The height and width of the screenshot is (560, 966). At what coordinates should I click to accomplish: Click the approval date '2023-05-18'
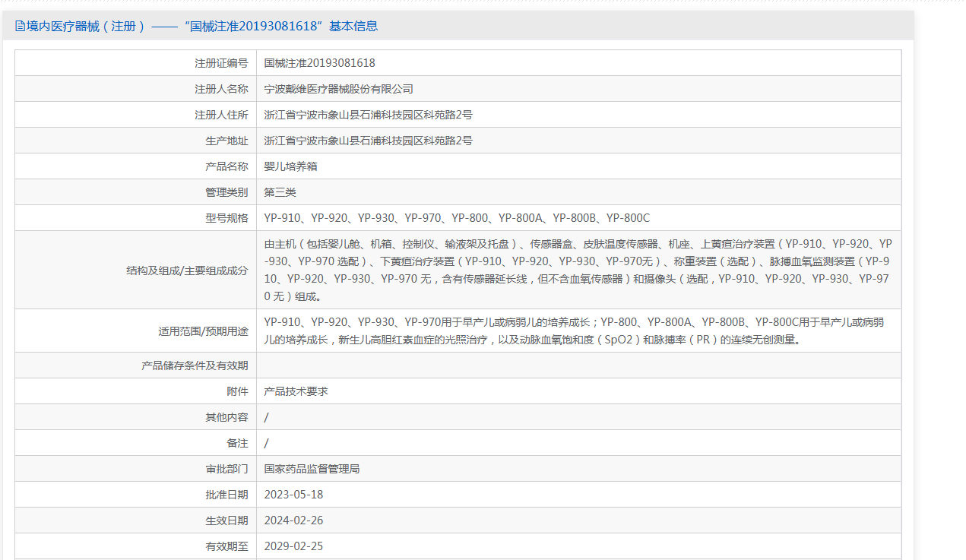pos(293,495)
